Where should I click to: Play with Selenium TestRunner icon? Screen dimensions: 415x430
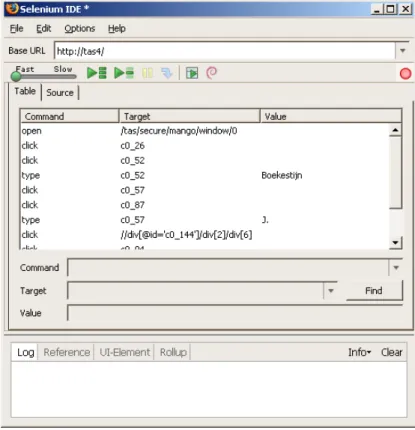(x=192, y=73)
